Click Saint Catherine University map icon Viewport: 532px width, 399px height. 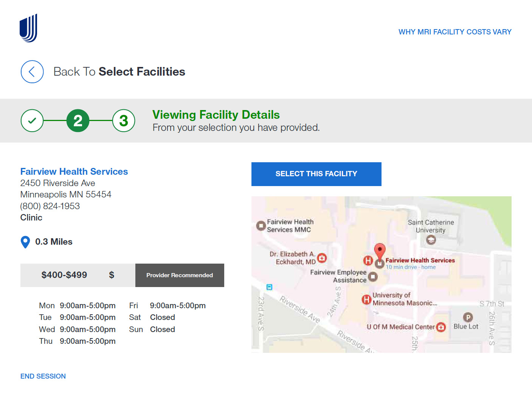(431, 240)
